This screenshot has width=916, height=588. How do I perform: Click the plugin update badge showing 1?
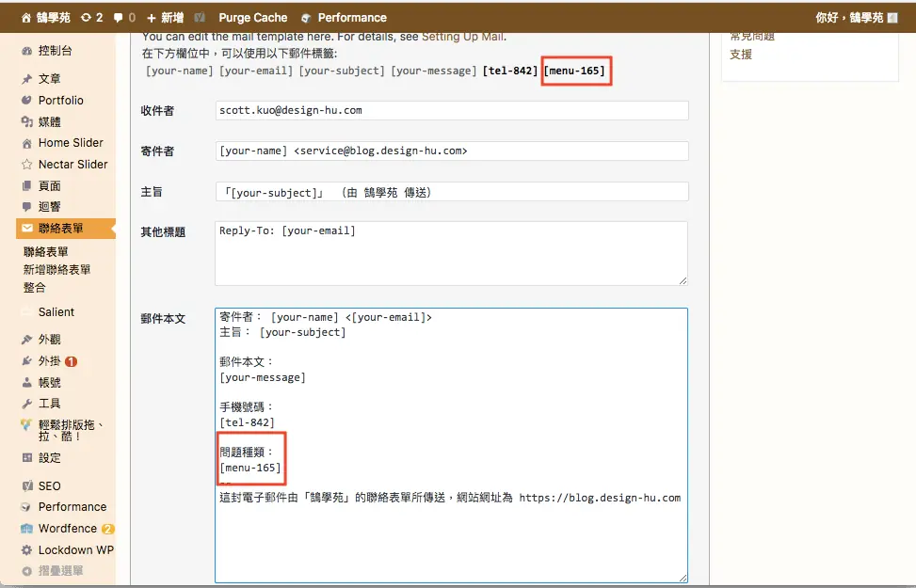[72, 361]
